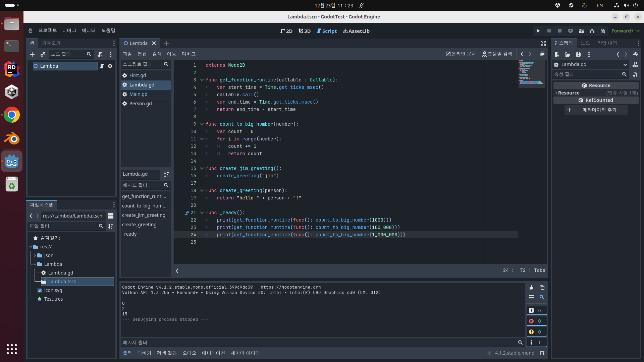Switch to the 3D workspace
The height and width of the screenshot is (362, 644).
tap(305, 31)
